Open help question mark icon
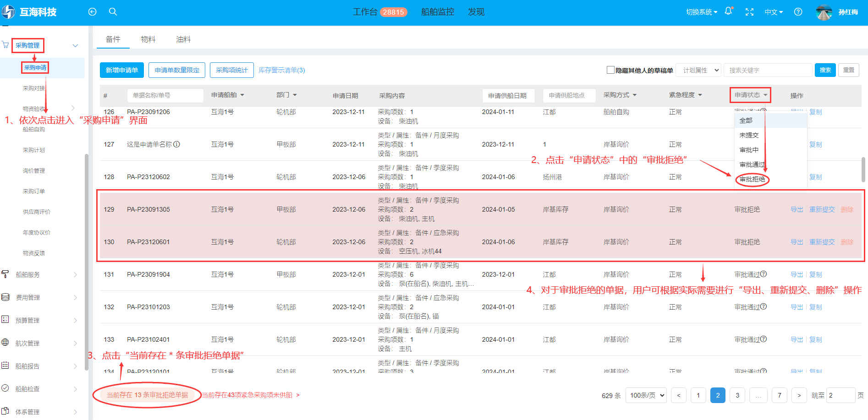This screenshot has height=420, width=868. click(x=798, y=12)
